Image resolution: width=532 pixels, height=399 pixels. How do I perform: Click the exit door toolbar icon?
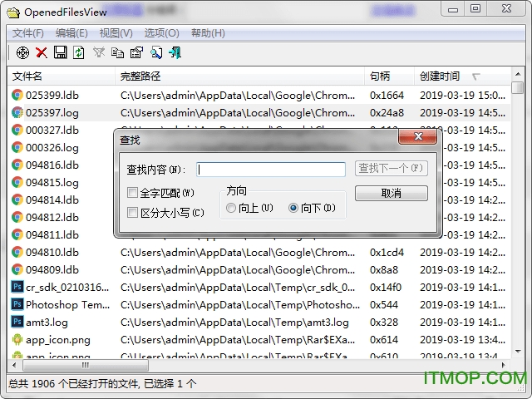(175, 53)
